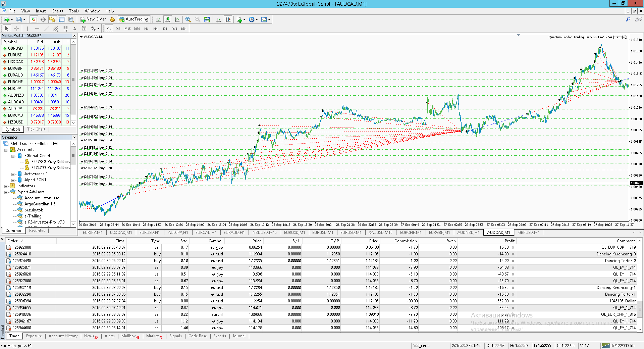Select the ArgoGuardian 1.5 expert advisor

coord(40,204)
